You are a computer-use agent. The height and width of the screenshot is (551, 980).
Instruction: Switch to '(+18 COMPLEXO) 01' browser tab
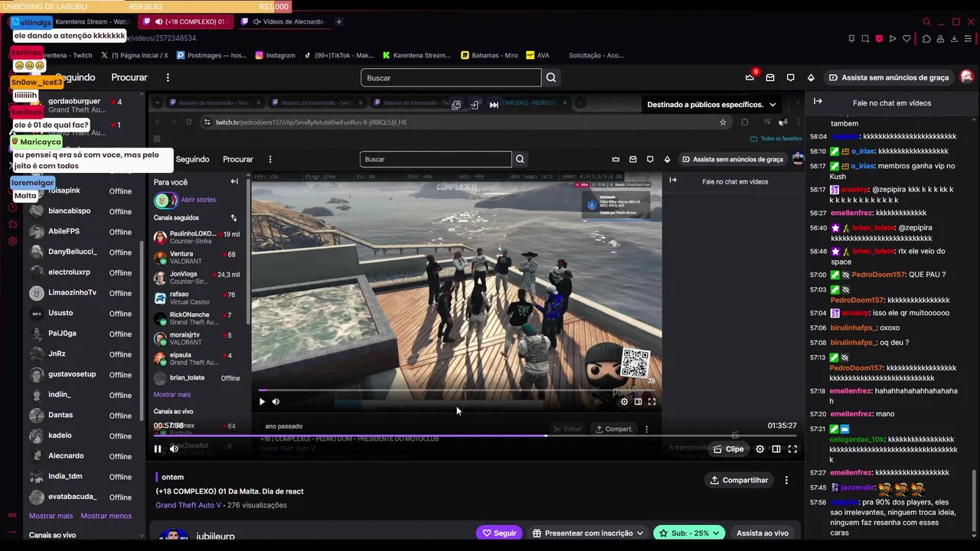(186, 21)
